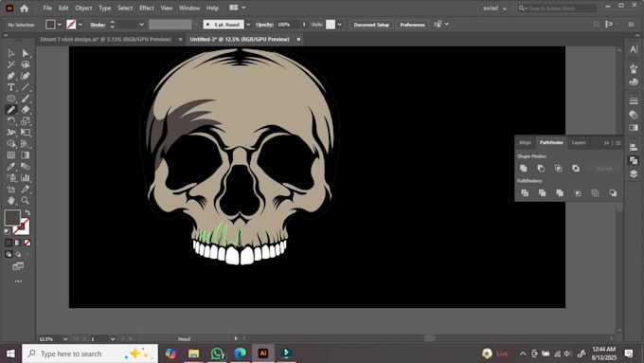Apply Minus Front shape mode
The height and width of the screenshot is (363, 644).
541,168
